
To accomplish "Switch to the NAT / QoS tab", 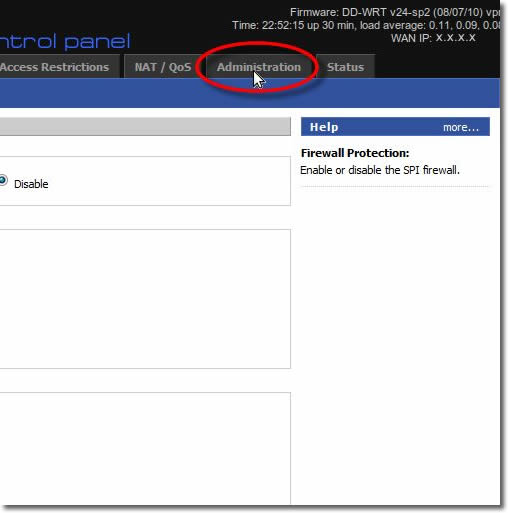I will click(x=163, y=67).
